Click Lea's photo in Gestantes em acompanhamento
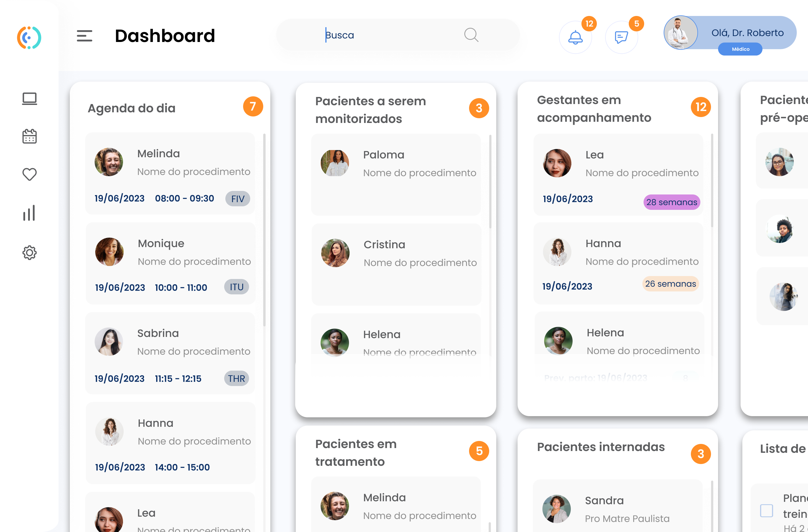The image size is (808, 532). (557, 163)
